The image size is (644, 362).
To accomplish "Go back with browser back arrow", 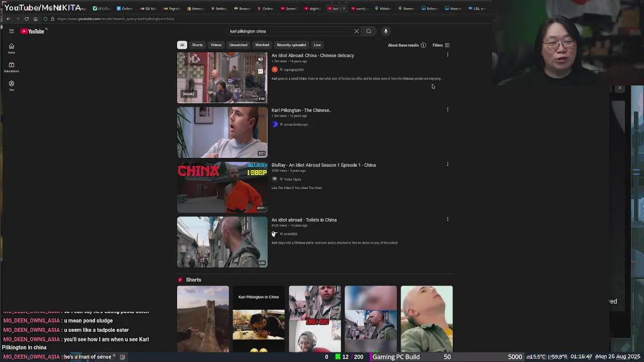I will pyautogui.click(x=9, y=19).
